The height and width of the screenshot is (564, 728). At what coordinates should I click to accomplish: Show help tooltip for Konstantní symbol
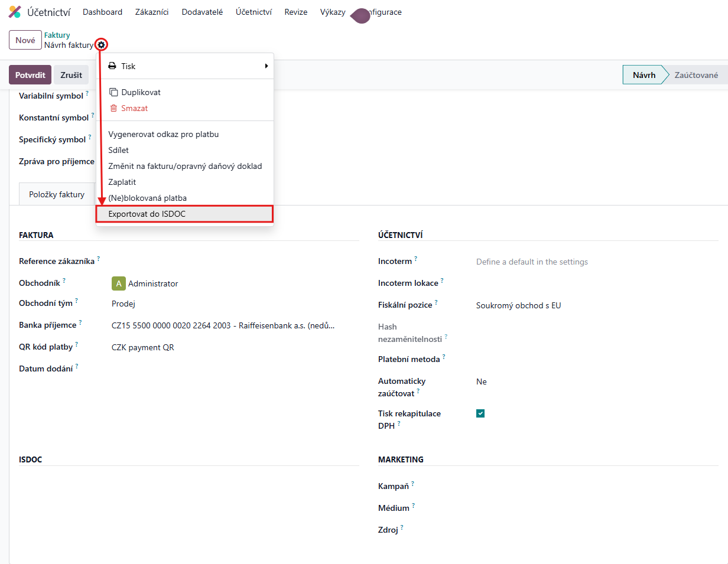click(x=93, y=115)
